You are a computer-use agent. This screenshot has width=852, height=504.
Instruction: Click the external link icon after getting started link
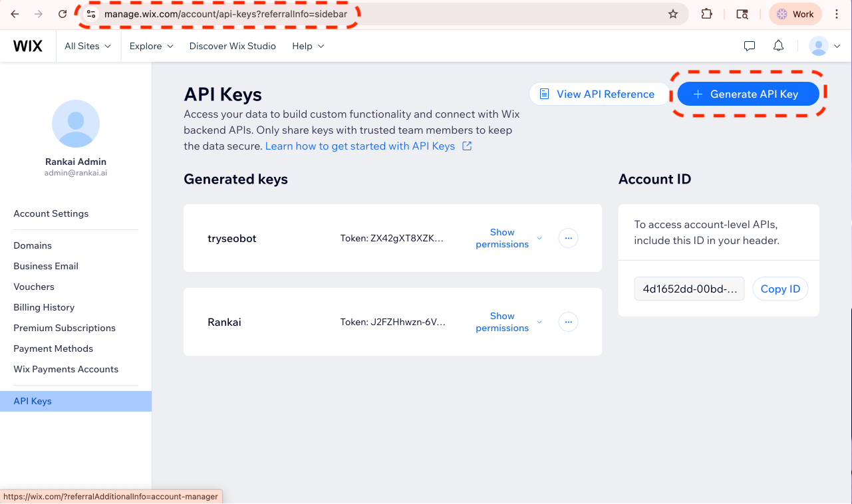(467, 146)
